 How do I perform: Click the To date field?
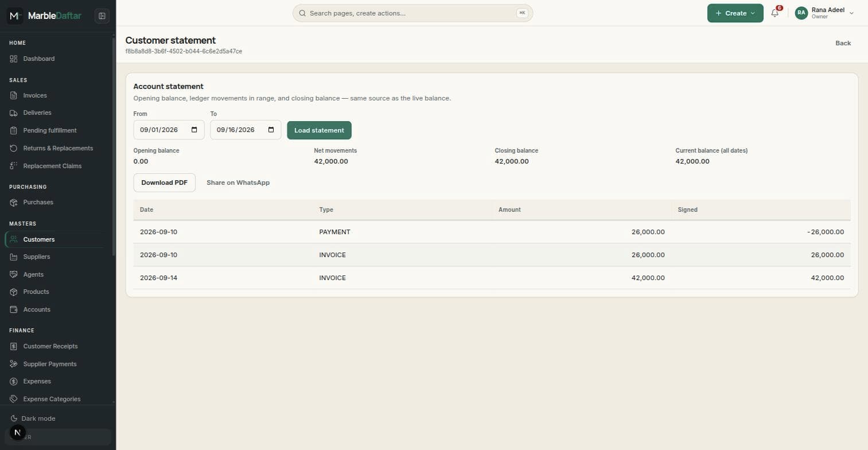[246, 130]
